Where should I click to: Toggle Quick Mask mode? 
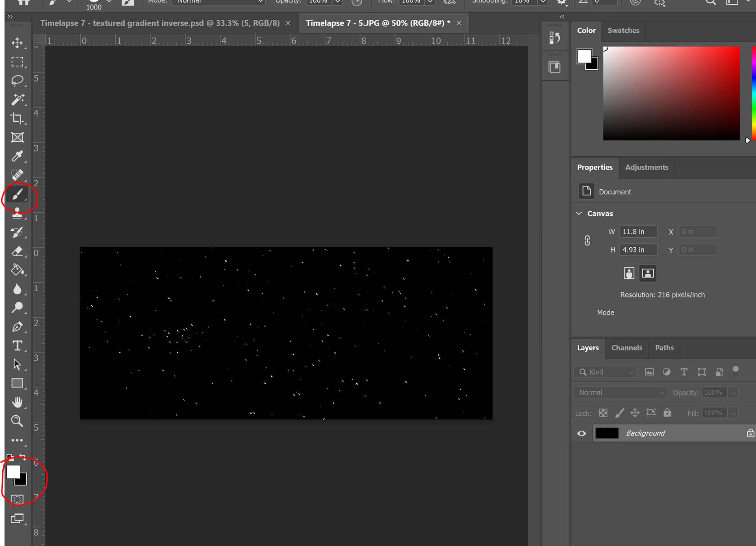17,500
